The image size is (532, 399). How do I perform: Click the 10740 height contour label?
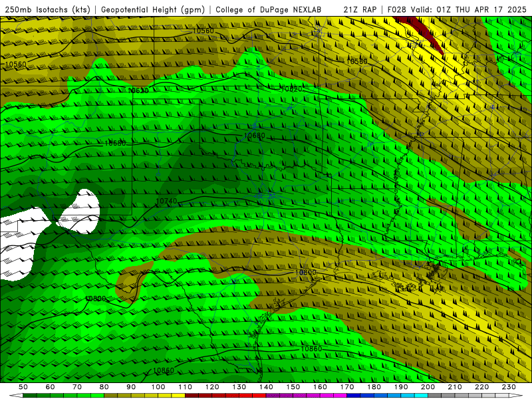166,201
